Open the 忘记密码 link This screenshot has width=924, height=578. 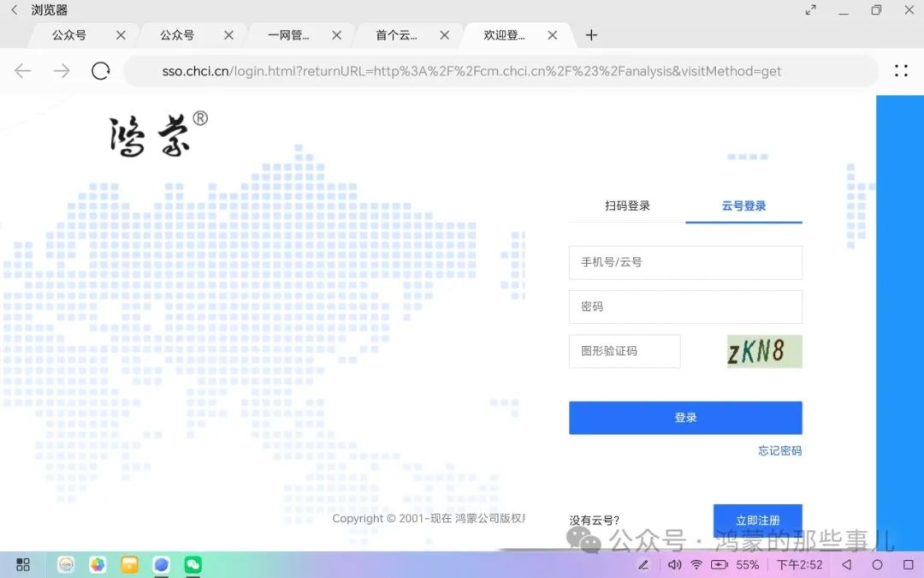pos(779,450)
